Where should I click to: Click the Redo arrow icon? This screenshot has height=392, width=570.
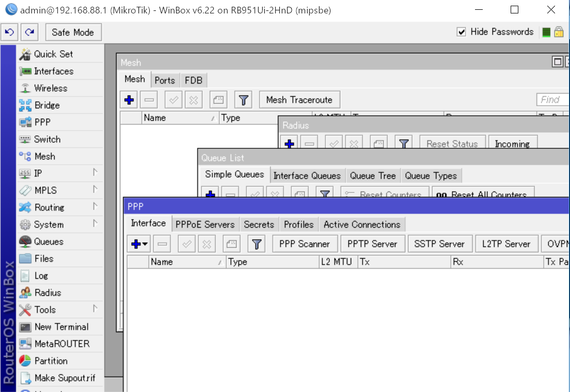coord(29,33)
